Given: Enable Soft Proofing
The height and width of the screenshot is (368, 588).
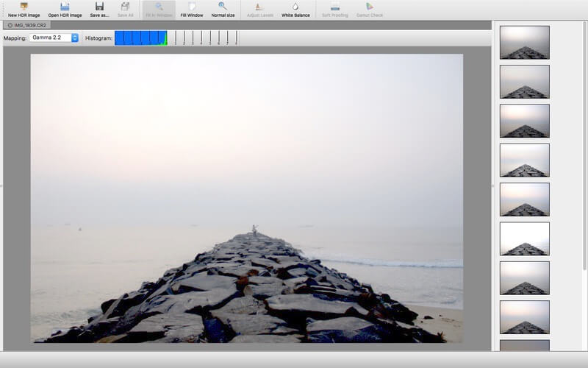Looking at the screenshot, I should [335, 7].
